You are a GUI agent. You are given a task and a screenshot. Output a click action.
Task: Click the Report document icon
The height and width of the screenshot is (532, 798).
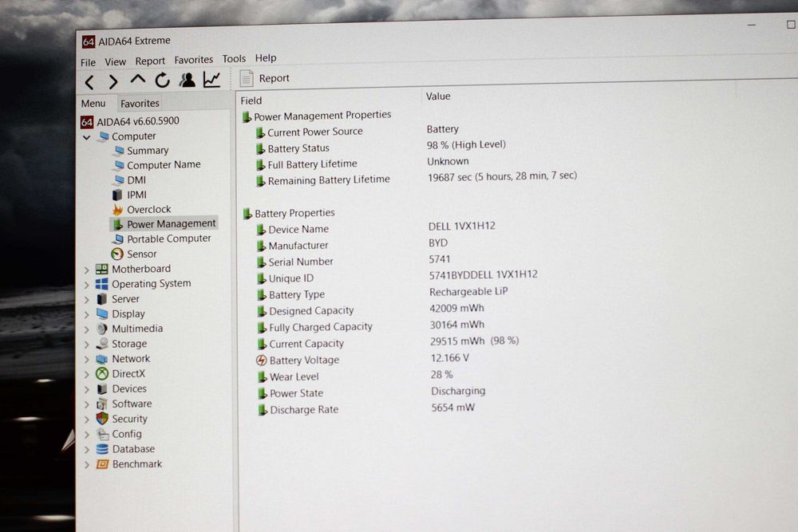247,78
